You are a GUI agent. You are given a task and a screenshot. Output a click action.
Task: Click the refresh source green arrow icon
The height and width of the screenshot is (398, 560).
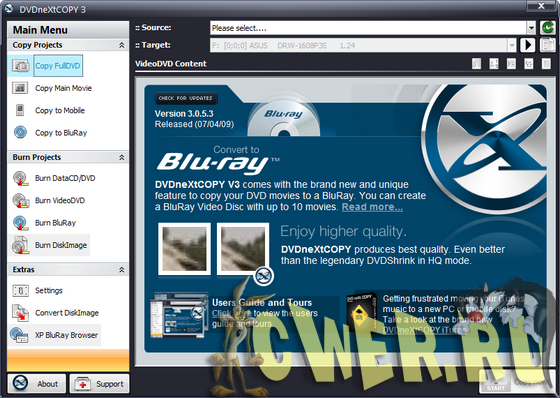(547, 28)
